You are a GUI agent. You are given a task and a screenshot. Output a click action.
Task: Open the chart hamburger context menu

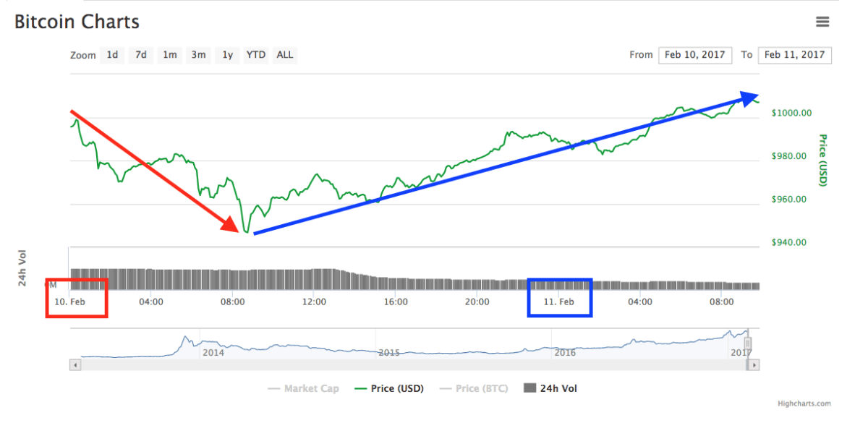point(822,22)
